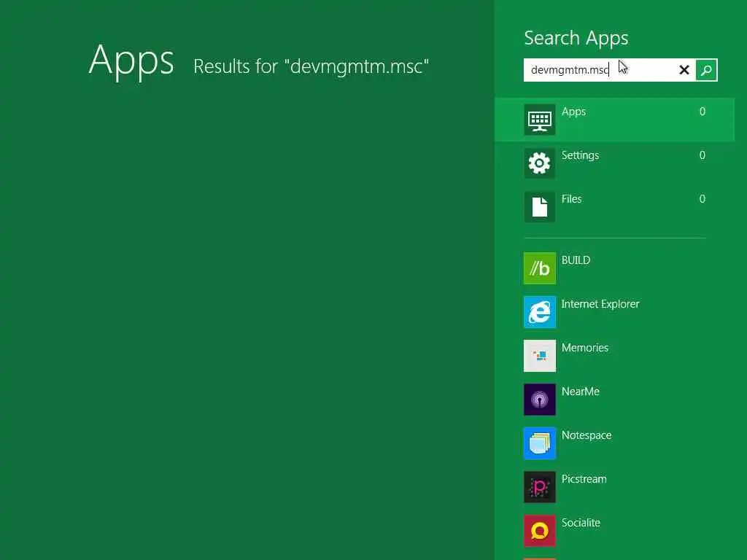Select the Apps keyboard-monitor icon

click(x=540, y=120)
